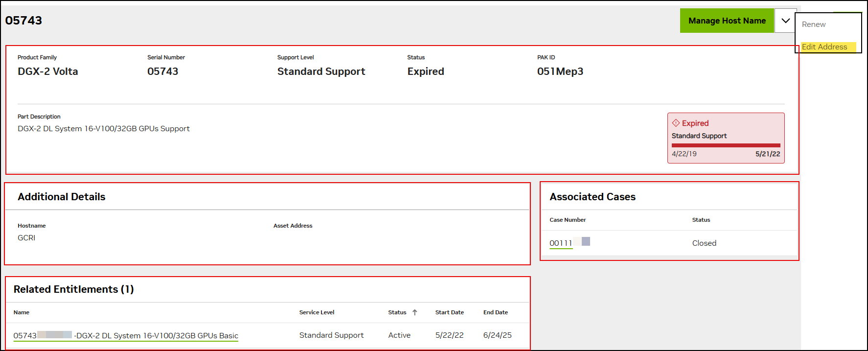The width and height of the screenshot is (868, 351).
Task: Click the Status column header in Related Entitlements
Action: 397,312
